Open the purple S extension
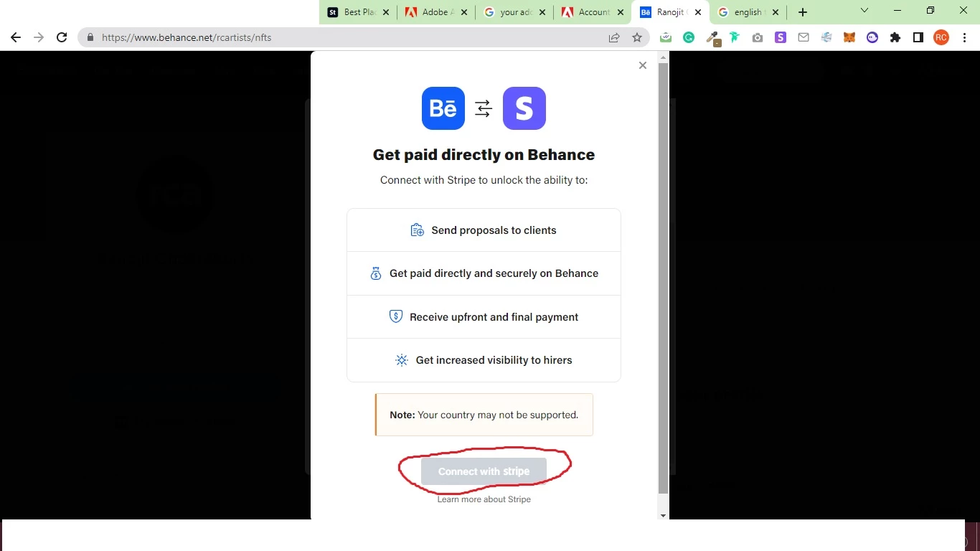The height and width of the screenshot is (551, 980). click(x=781, y=37)
